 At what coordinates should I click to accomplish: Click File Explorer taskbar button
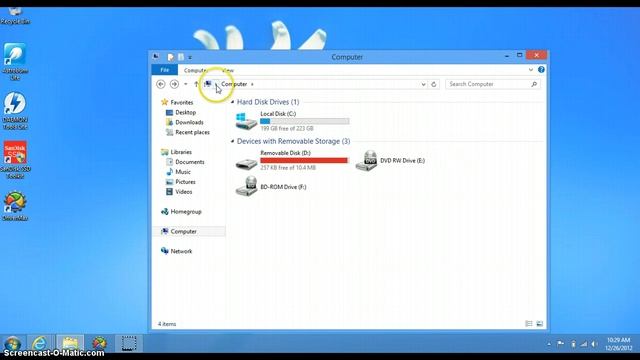click(x=70, y=343)
